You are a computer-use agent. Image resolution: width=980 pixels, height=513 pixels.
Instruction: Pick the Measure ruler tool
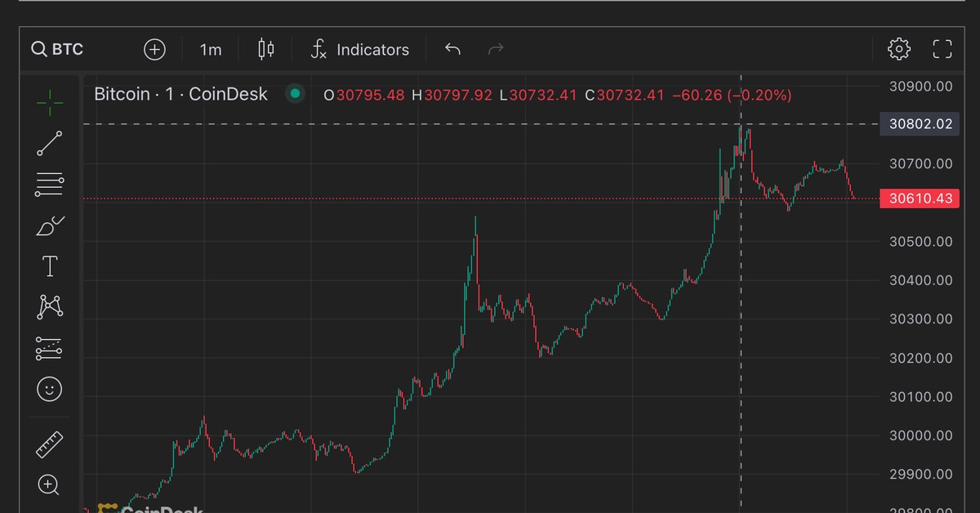pos(49,444)
